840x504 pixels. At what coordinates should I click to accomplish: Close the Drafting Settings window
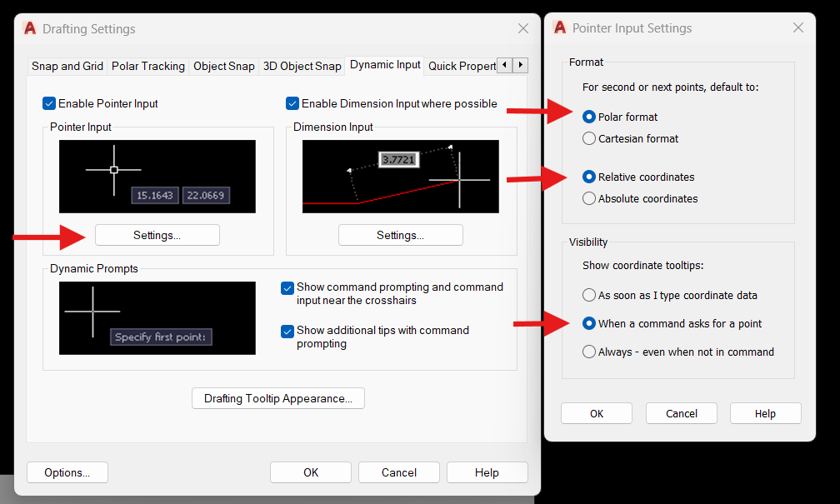coord(523,28)
